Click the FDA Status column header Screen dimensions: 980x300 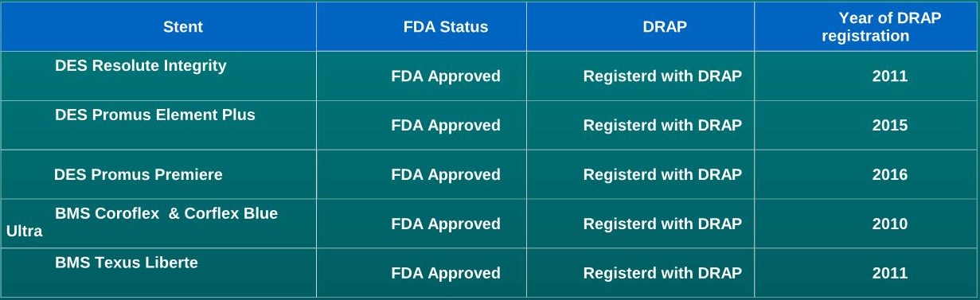pyautogui.click(x=421, y=26)
